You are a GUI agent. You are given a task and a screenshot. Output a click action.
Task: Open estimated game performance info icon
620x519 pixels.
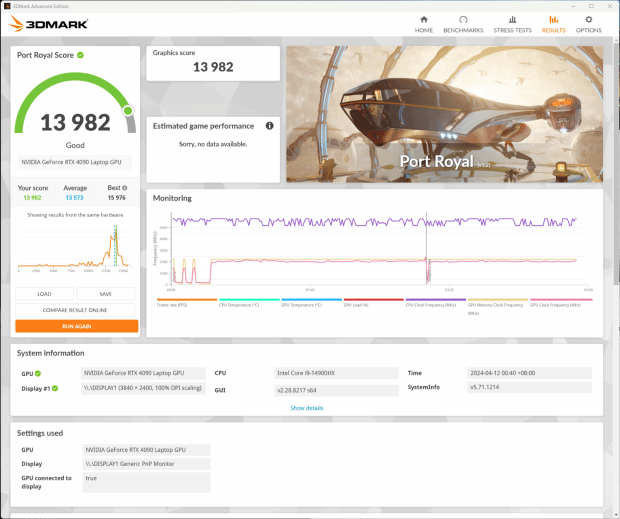[269, 126]
